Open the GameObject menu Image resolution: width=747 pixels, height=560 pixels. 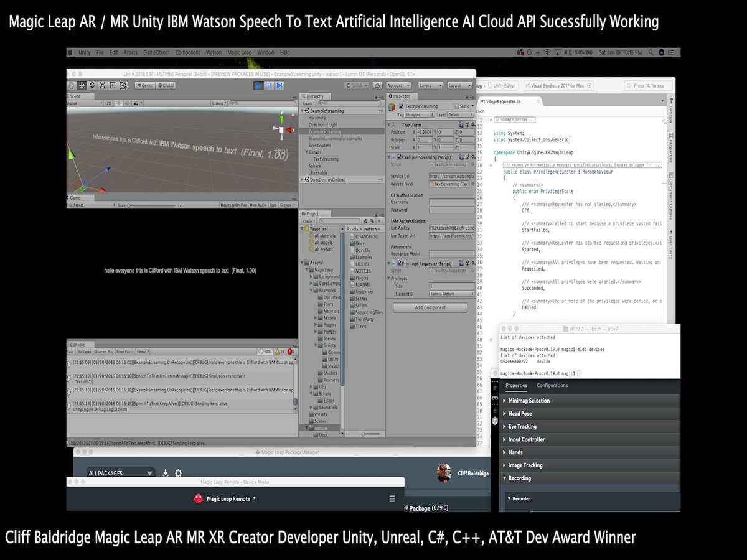tap(156, 52)
